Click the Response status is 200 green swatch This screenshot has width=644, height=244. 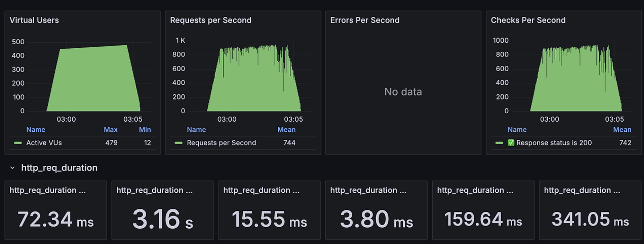coord(499,143)
